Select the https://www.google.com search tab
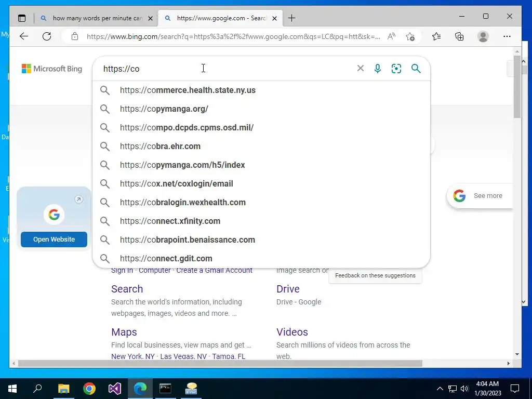The height and width of the screenshot is (399, 532). [x=220, y=18]
